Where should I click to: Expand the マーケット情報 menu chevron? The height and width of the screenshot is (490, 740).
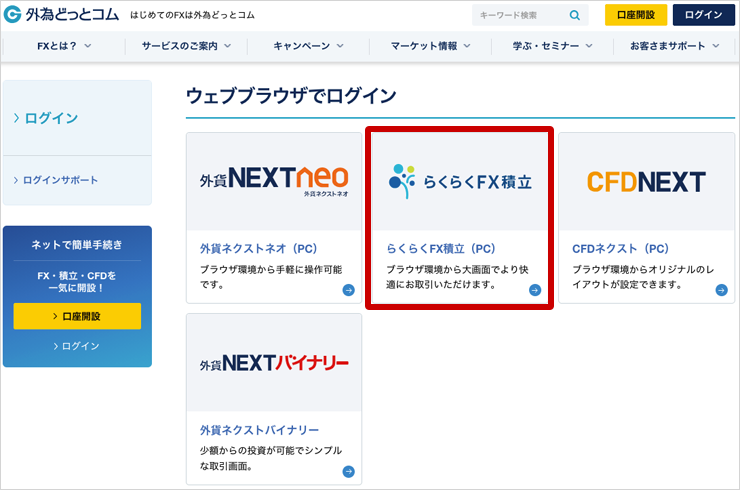tap(467, 46)
